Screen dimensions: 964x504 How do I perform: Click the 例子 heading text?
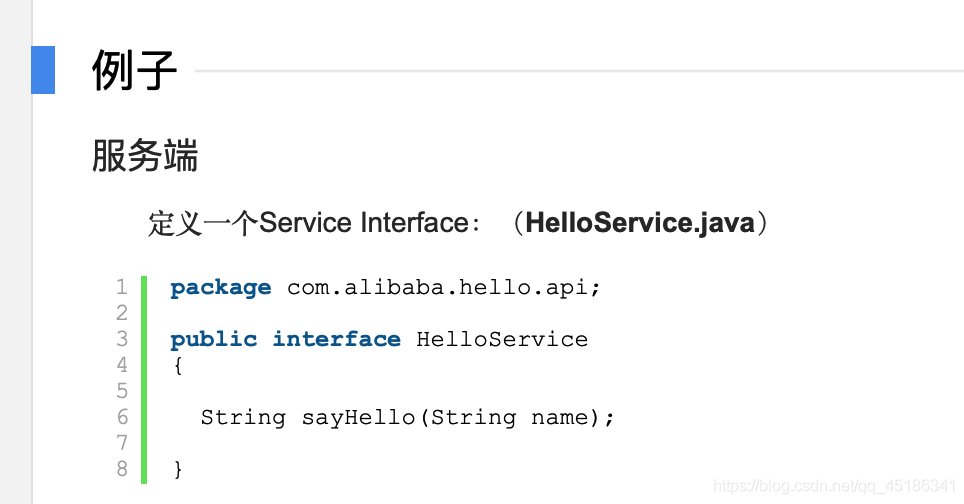coord(135,71)
